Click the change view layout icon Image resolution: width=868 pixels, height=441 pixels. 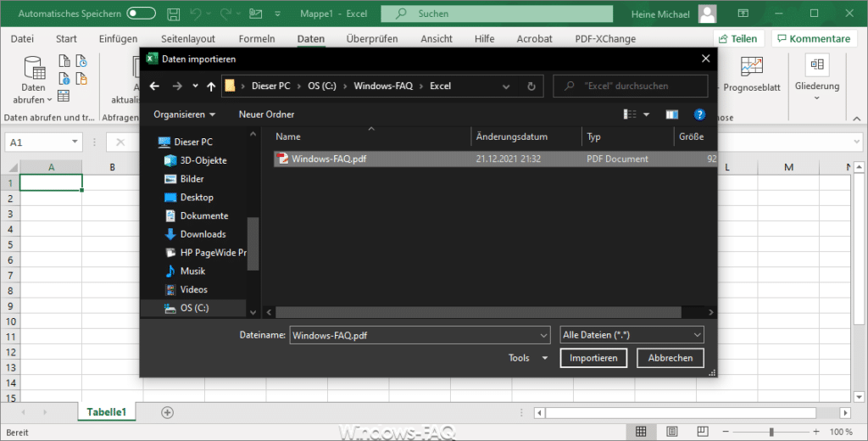630,114
